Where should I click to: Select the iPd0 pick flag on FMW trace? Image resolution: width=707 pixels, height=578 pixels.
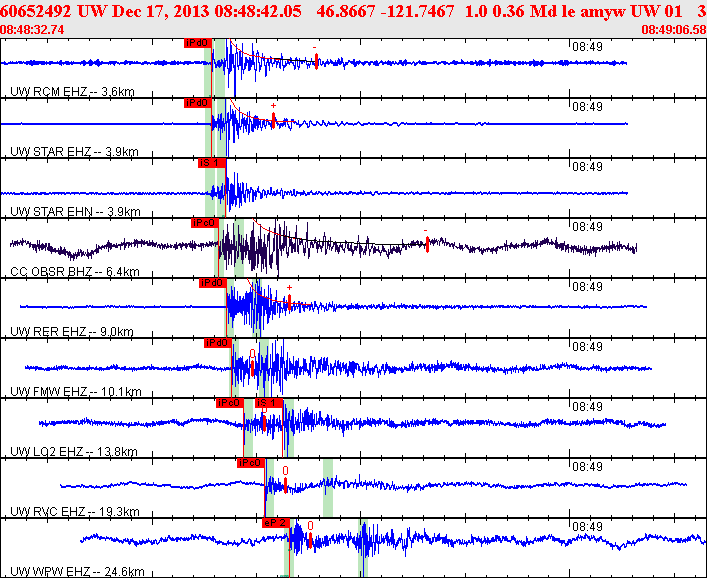pos(218,343)
